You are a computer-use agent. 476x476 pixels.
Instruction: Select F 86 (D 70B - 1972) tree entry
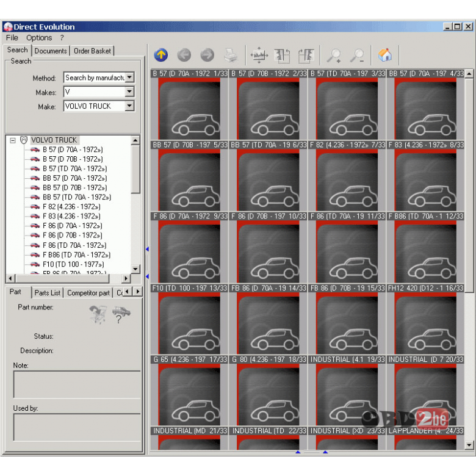[x=72, y=236]
